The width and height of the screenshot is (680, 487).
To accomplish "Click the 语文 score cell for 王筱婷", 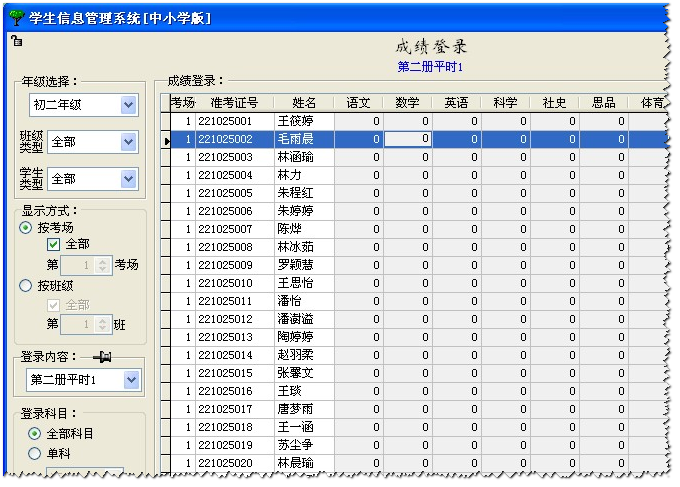I will 359,121.
